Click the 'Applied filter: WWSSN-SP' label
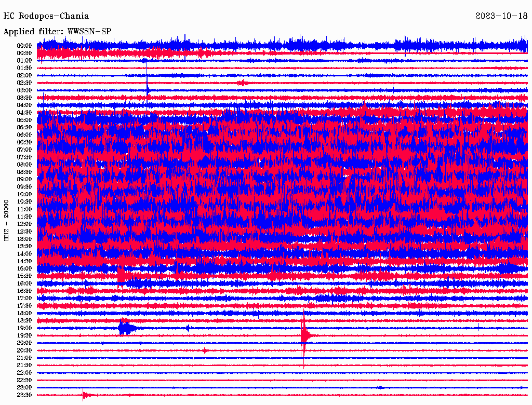This screenshot has height=405, width=532. click(x=57, y=32)
